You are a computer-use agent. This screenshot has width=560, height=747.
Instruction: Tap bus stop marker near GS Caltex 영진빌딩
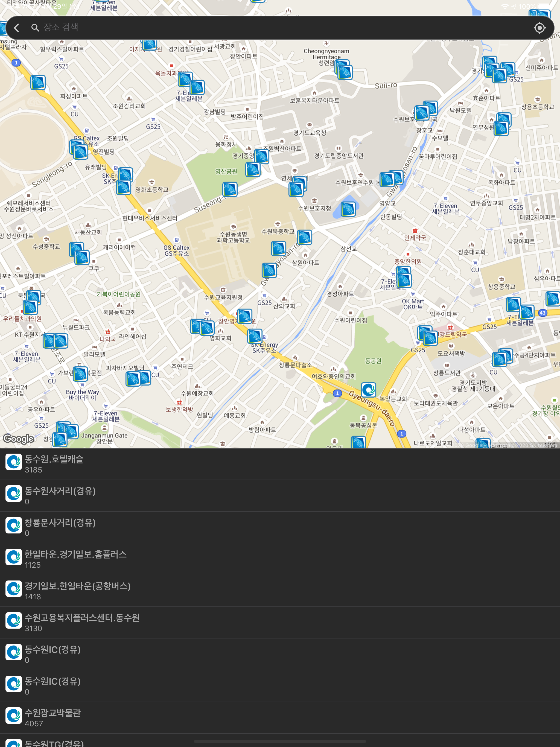point(81,152)
